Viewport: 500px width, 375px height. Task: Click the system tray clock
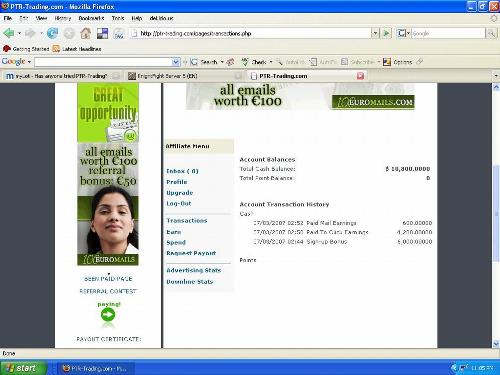(483, 368)
